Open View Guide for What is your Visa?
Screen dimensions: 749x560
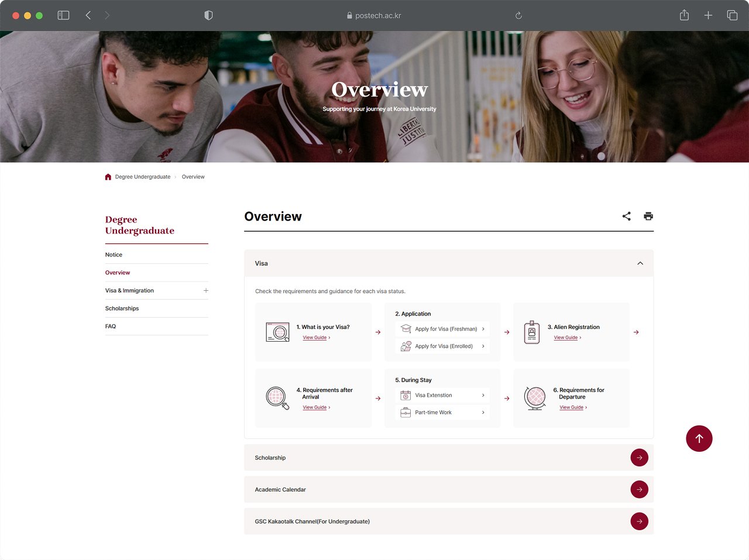(x=317, y=338)
